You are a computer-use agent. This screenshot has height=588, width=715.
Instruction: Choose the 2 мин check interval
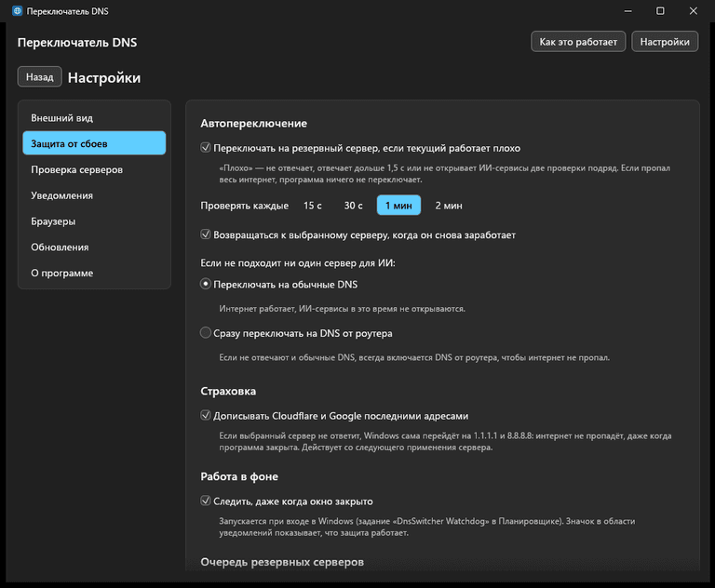[x=449, y=206]
